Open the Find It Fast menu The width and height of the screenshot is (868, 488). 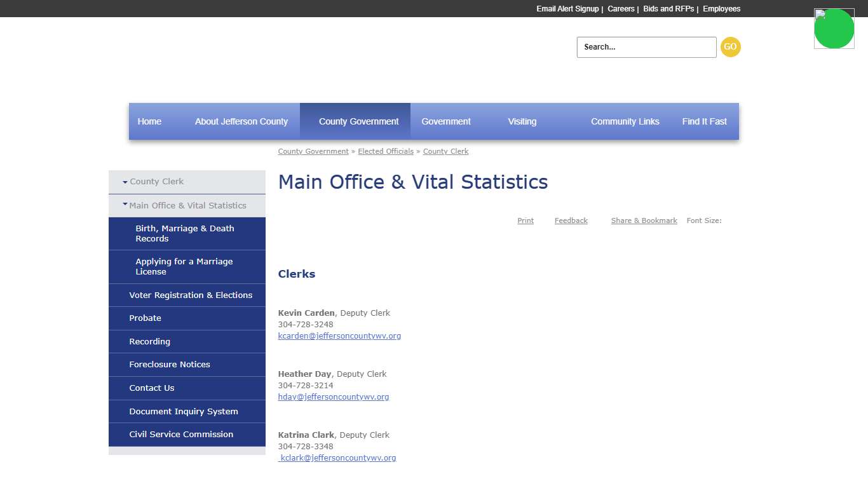[704, 121]
